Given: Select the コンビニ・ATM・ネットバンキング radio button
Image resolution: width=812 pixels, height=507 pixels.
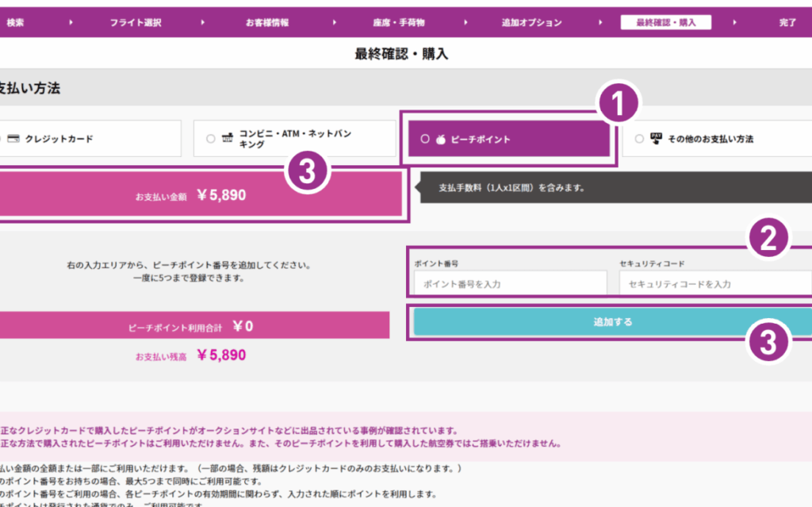Looking at the screenshot, I should tap(210, 139).
